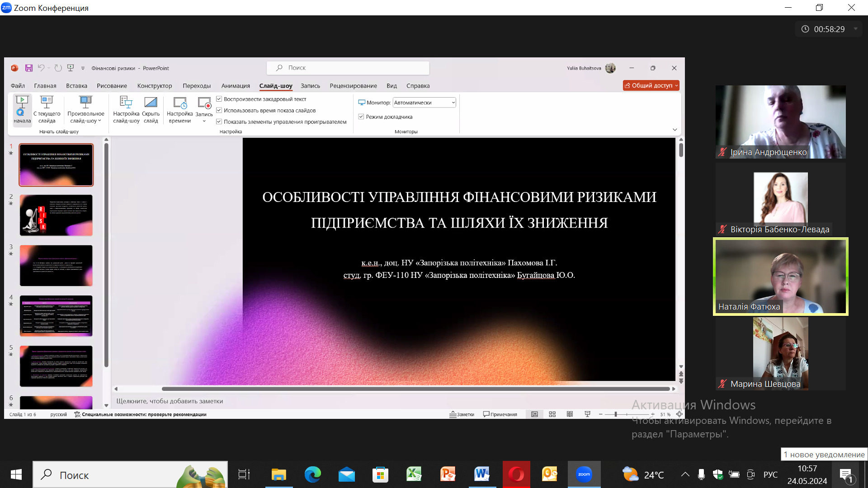868x488 pixels.
Task: Open the 'Анимация' ribbon tab
Action: click(235, 86)
